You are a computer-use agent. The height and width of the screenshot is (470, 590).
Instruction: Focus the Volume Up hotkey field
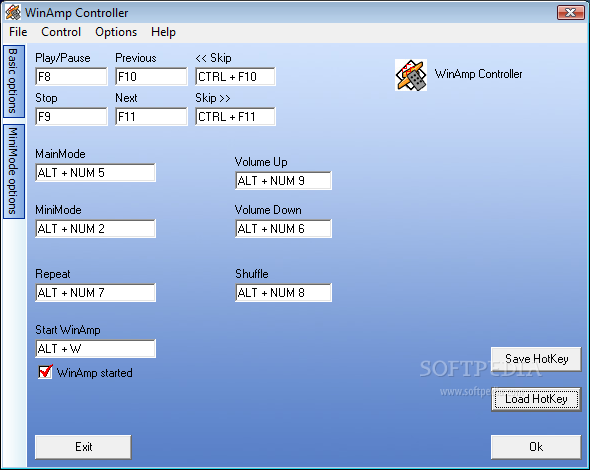tap(283, 181)
